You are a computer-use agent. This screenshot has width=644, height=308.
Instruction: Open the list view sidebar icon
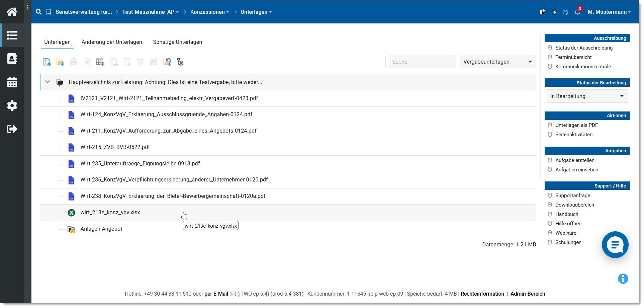(12, 35)
